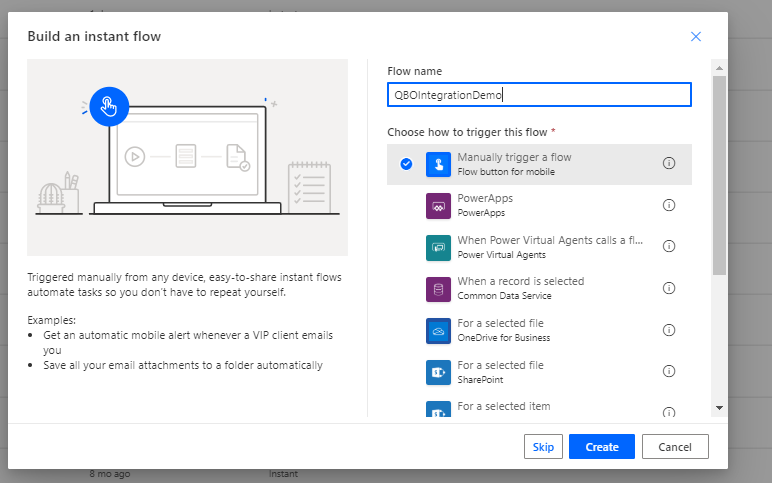772x483 pixels.
Task: Show info for Manually trigger a flow
Action: 669,163
